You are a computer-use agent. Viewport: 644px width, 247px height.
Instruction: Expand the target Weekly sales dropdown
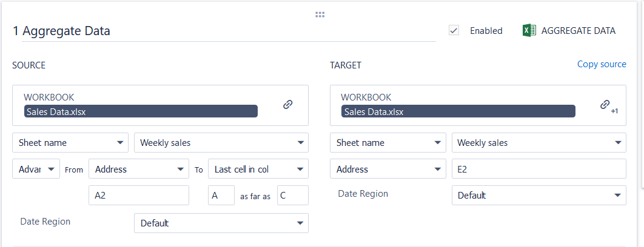538,143
